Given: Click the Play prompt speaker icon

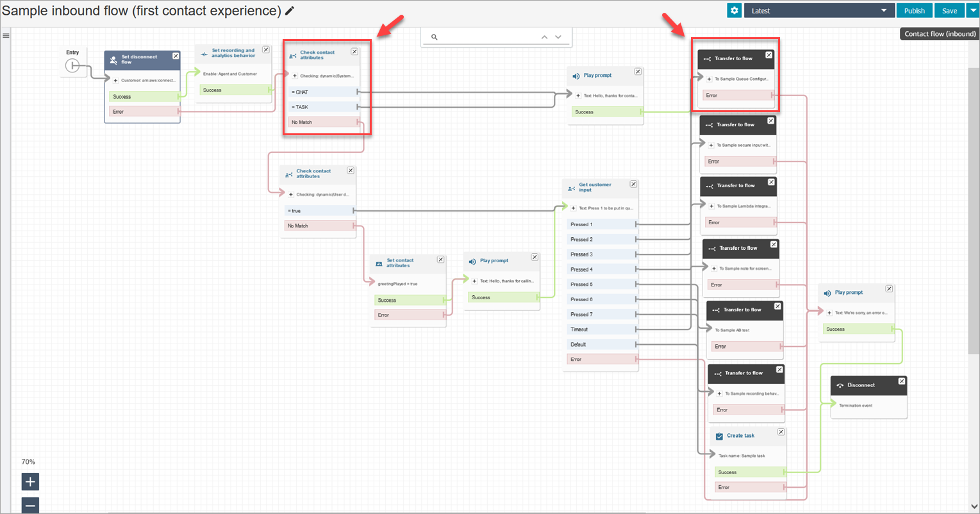Looking at the screenshot, I should click(x=577, y=75).
